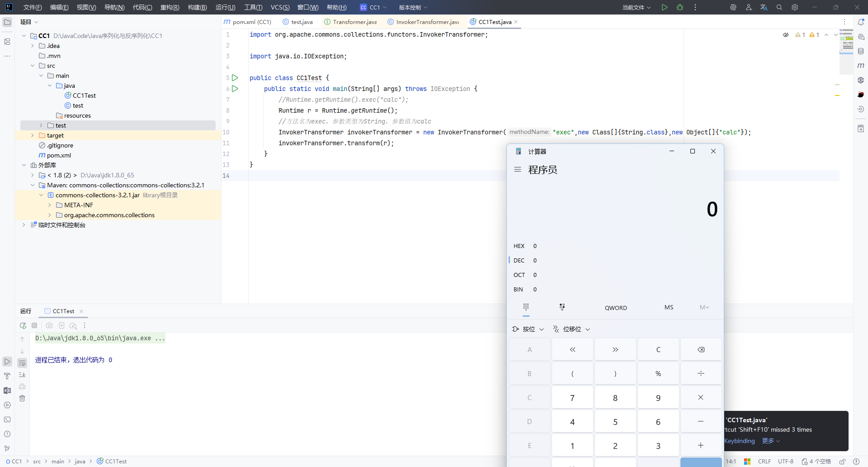Toggle scroll to end in Run console

pos(22,375)
